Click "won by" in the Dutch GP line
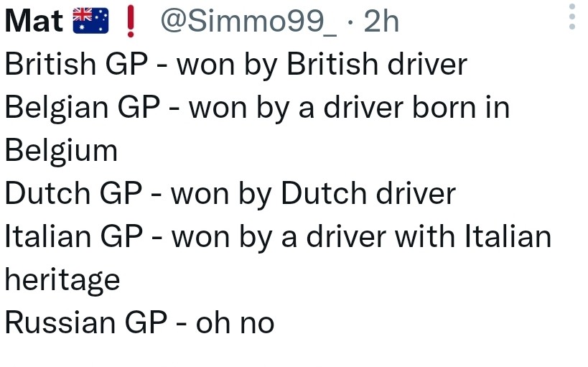This screenshot has width=588, height=367. pos(222,194)
